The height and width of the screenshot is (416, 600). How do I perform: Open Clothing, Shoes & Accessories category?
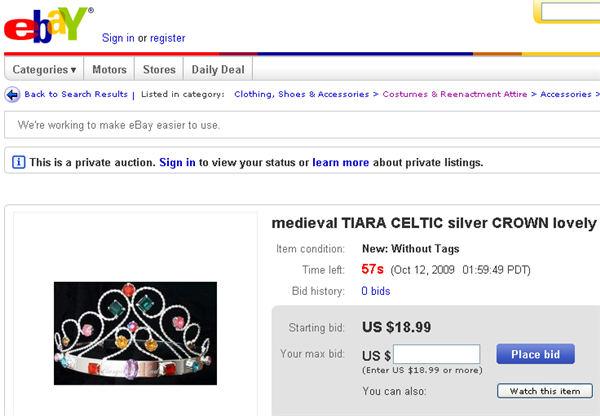pyautogui.click(x=301, y=95)
